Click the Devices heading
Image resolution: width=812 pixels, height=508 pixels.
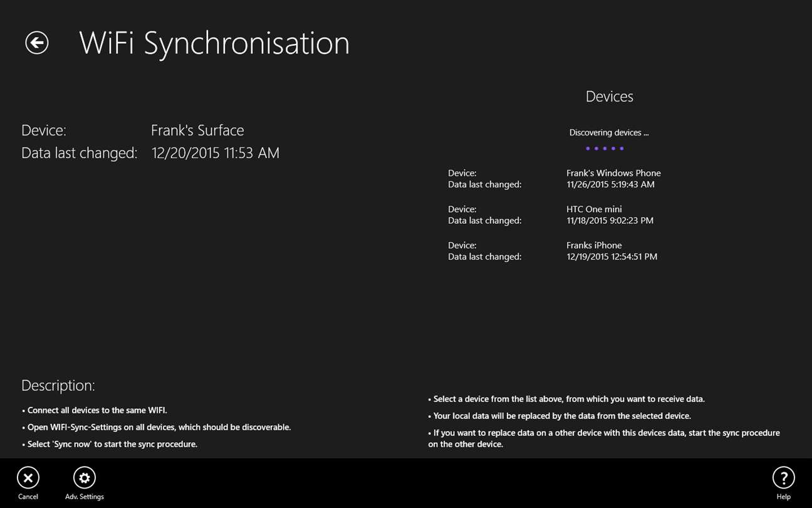[x=609, y=97]
